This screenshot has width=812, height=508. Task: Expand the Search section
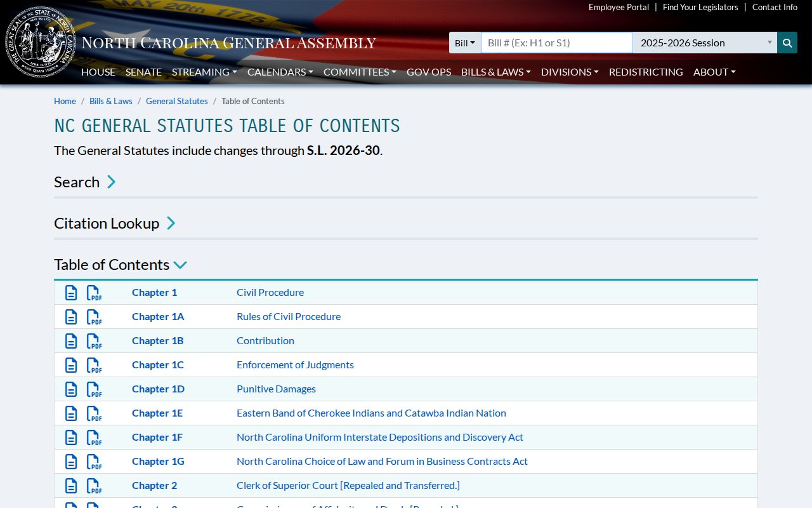85,182
